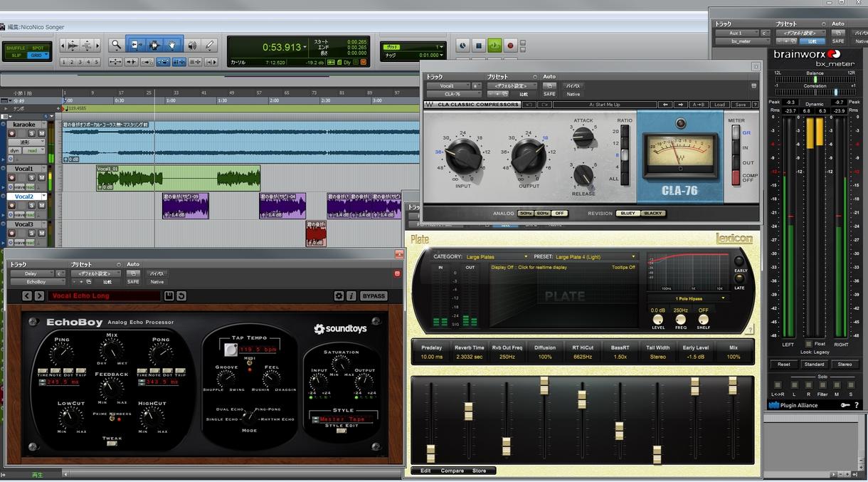868x482 pixels.
Task: Select Lexicon Reverb Time parameter cell
Action: (470, 352)
